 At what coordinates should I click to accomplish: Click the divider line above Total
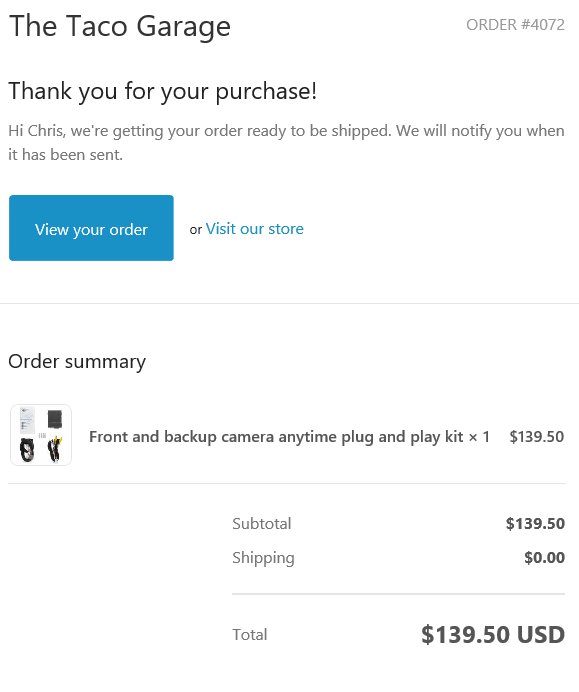pos(399,594)
